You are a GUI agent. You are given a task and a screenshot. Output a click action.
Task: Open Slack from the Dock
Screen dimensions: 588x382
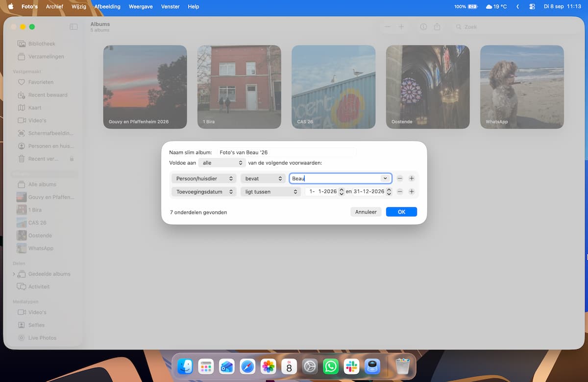tap(352, 366)
